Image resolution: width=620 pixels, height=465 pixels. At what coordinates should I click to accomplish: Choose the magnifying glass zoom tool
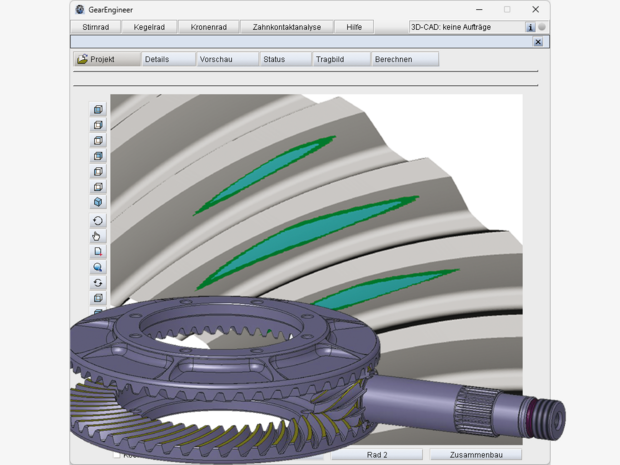[x=98, y=268]
